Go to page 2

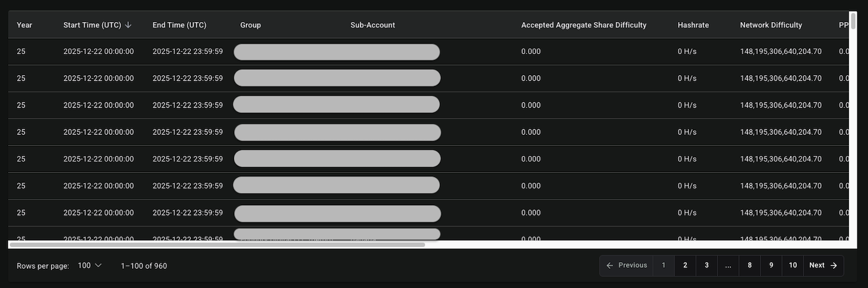click(685, 265)
